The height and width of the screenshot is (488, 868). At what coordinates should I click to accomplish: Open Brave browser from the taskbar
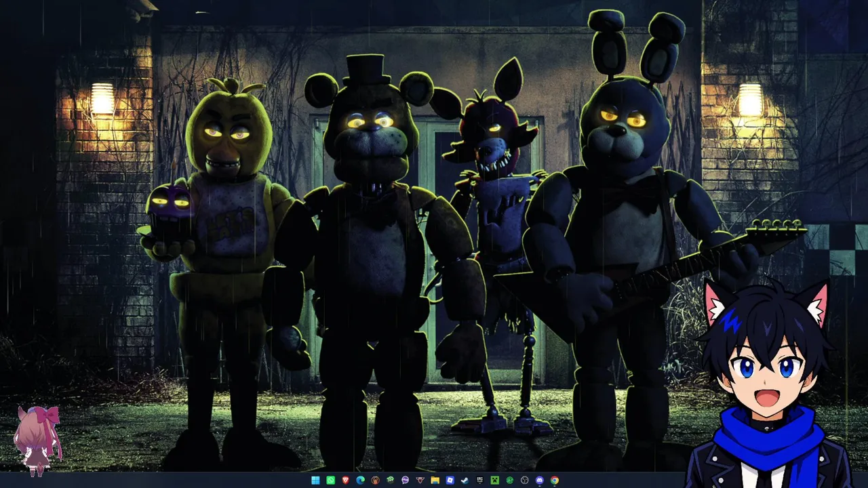[345, 481]
